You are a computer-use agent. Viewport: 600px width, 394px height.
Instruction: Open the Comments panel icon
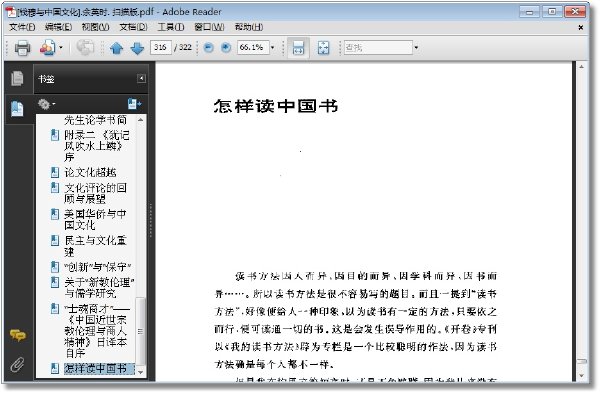pyautogui.click(x=17, y=335)
